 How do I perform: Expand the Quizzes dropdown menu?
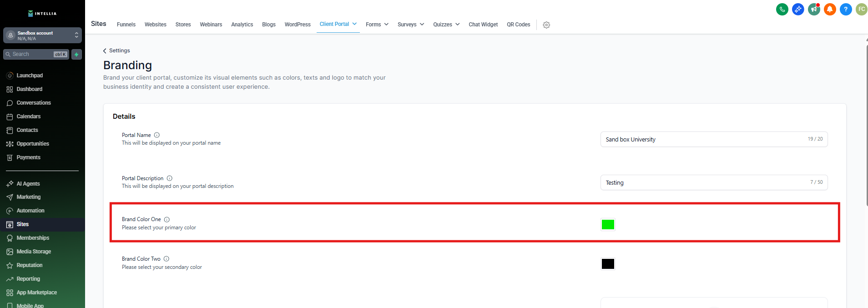[446, 25]
